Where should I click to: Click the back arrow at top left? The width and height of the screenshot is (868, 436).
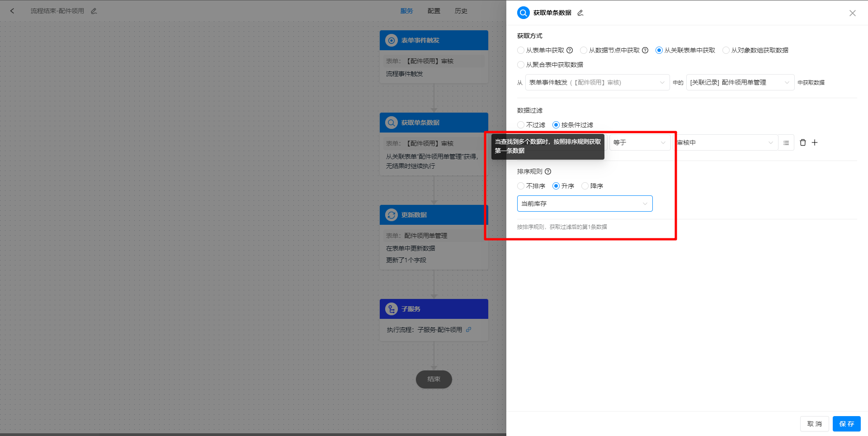coord(12,10)
